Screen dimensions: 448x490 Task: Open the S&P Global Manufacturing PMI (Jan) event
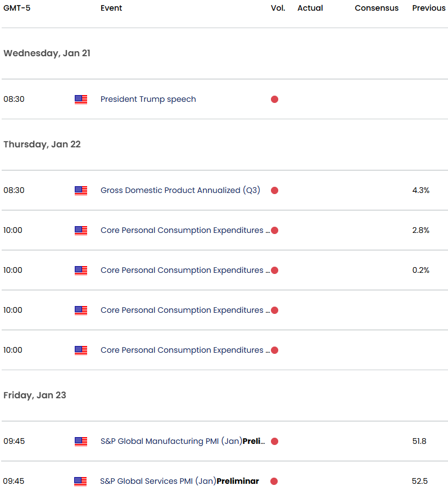[182, 442]
